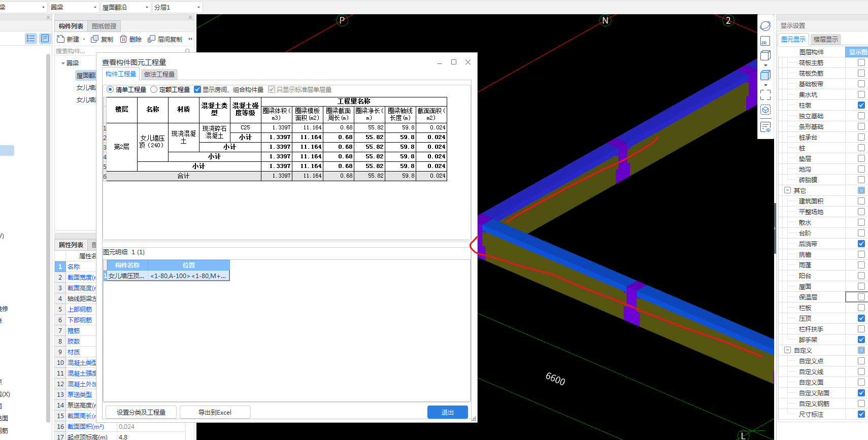Viewport: 868px width, 440px height.
Task: Click the 4.8 起点顶标高 value field
Action: 151,437
